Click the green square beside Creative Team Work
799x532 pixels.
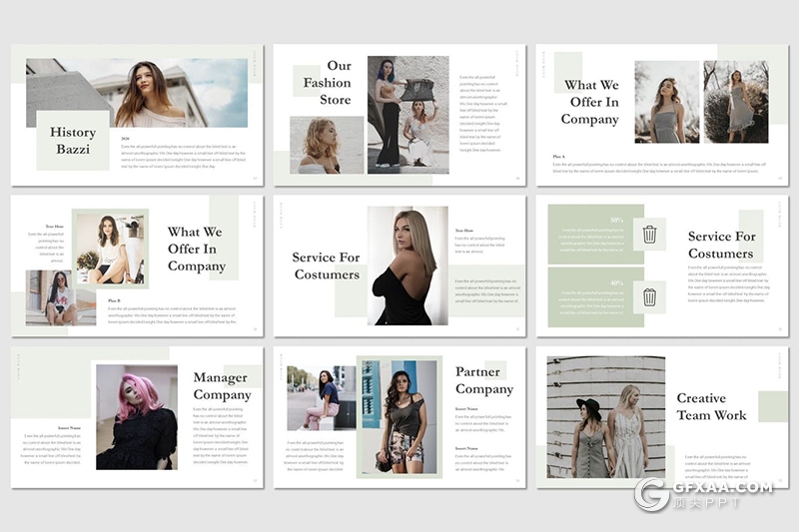[x=772, y=406]
